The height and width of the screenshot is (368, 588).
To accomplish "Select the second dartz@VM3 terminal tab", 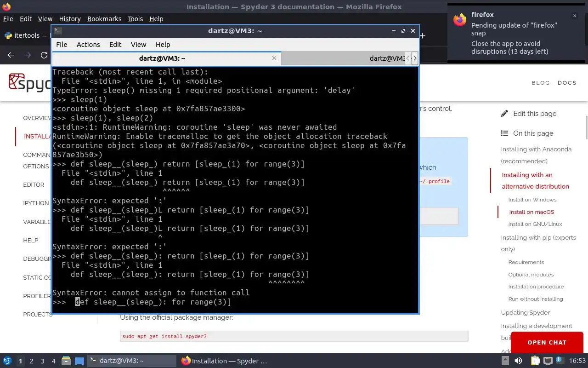I will [342, 58].
